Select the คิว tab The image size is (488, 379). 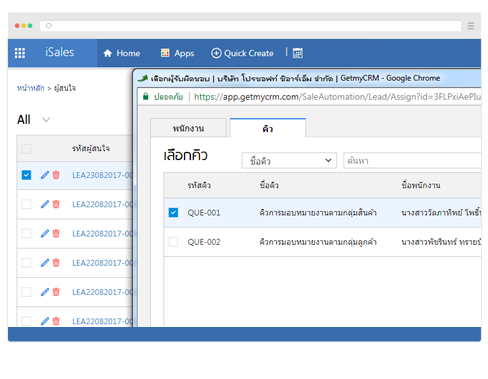pyautogui.click(x=268, y=128)
